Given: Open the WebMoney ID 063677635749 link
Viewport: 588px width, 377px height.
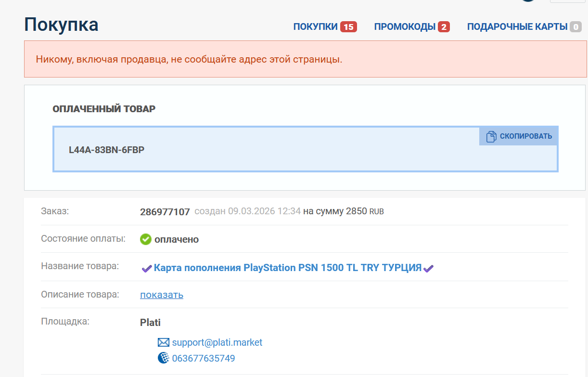Looking at the screenshot, I should click(204, 358).
